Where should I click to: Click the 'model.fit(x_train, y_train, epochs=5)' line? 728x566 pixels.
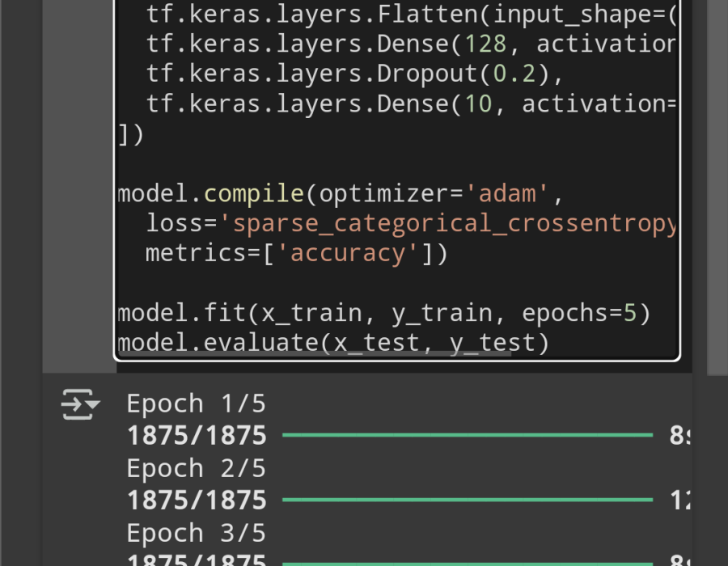coord(384,313)
